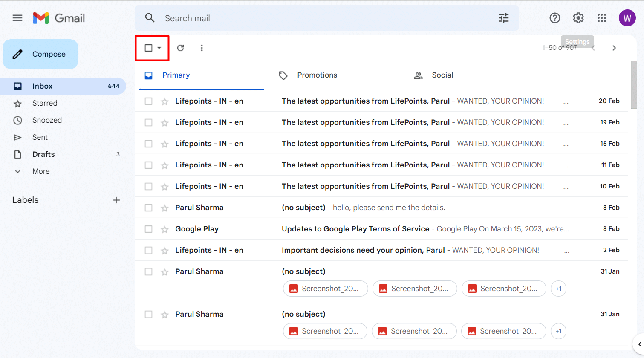
Task: Check the 2 Feb Lifepoints email checkbox
Action: pyautogui.click(x=148, y=250)
